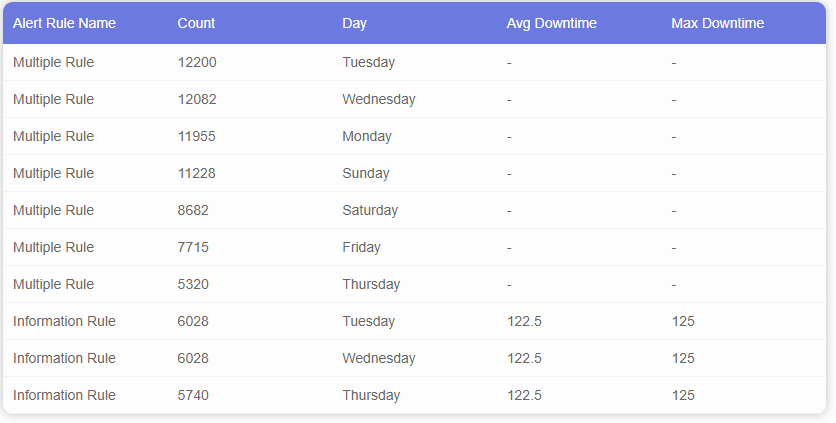Click the Alert Rule Name column header
Viewport: 836px width, 423px height.
65,23
